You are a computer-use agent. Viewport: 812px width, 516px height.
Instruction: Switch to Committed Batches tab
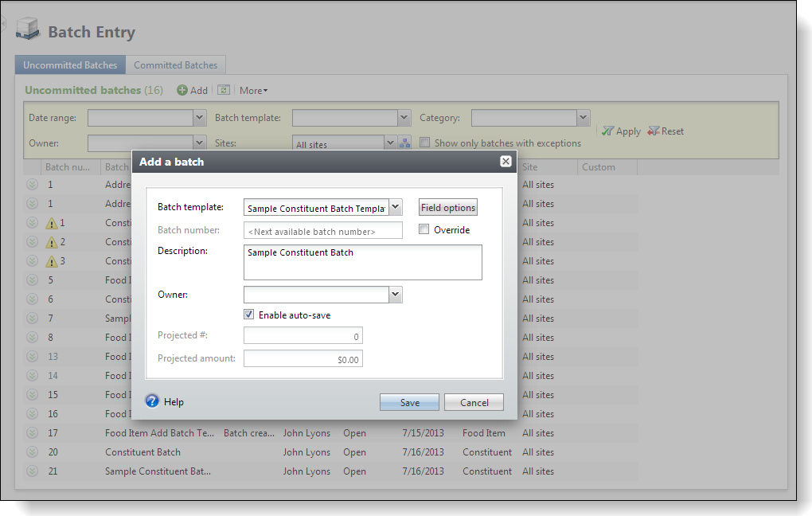pyautogui.click(x=176, y=65)
